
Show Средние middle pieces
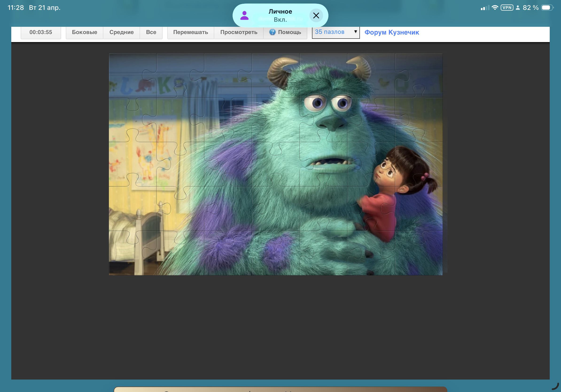(121, 32)
